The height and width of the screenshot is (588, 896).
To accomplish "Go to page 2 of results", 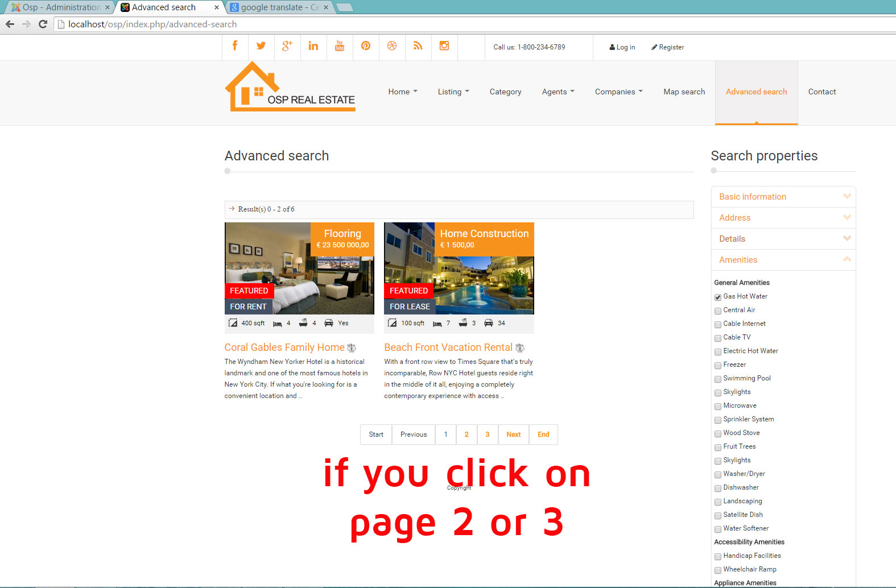I will pos(466,434).
